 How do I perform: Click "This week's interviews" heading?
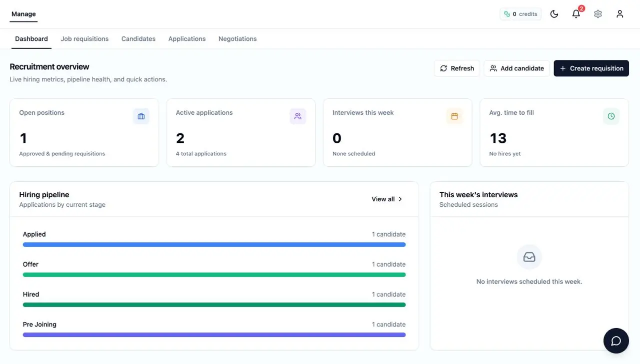(x=478, y=195)
